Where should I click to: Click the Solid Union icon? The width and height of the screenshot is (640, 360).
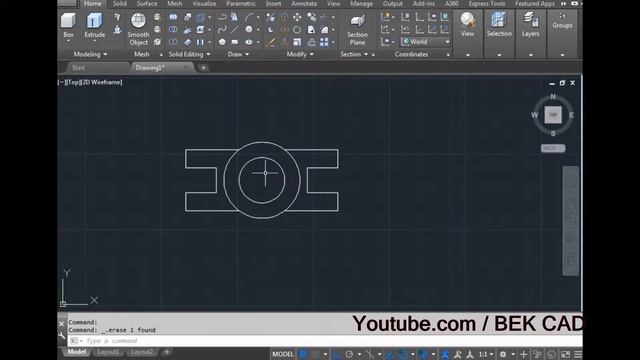(173, 17)
